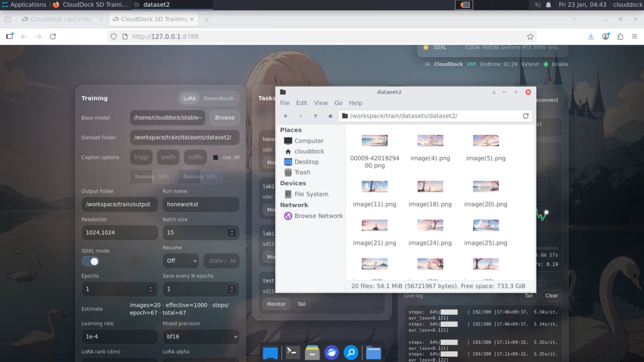Screen dimensions: 644x362
Task: Open the terminal from the dock
Action: pos(291,353)
